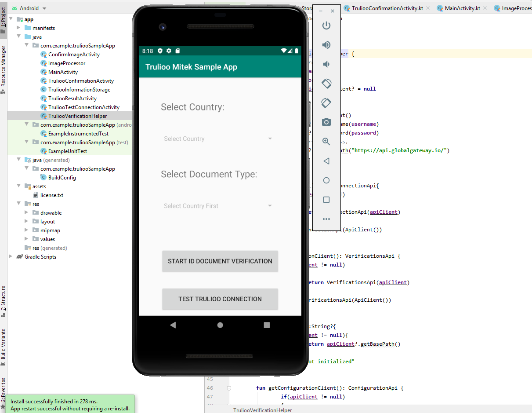Switch to the MainActivity.kt editor tab
Screen dimensions: 532x413
pos(462,8)
